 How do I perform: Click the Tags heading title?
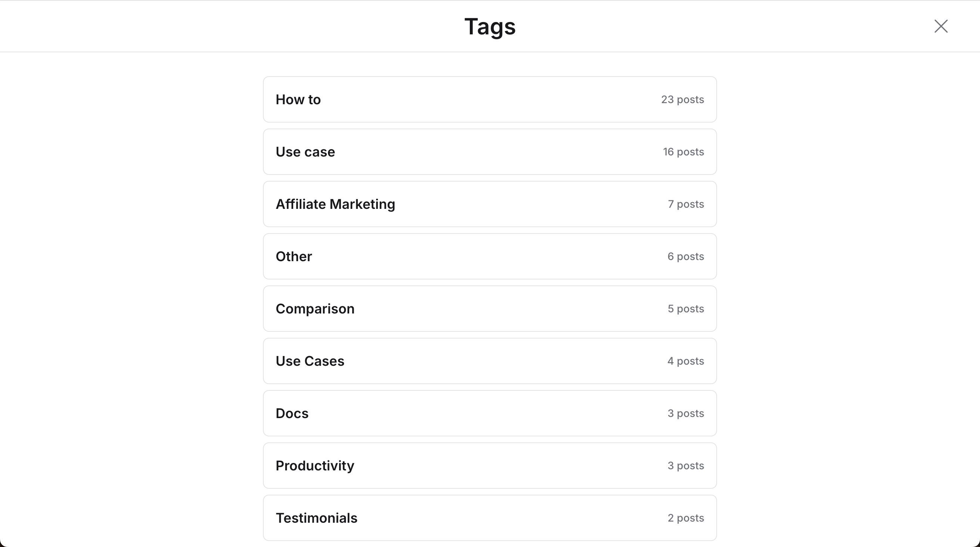pyautogui.click(x=490, y=27)
